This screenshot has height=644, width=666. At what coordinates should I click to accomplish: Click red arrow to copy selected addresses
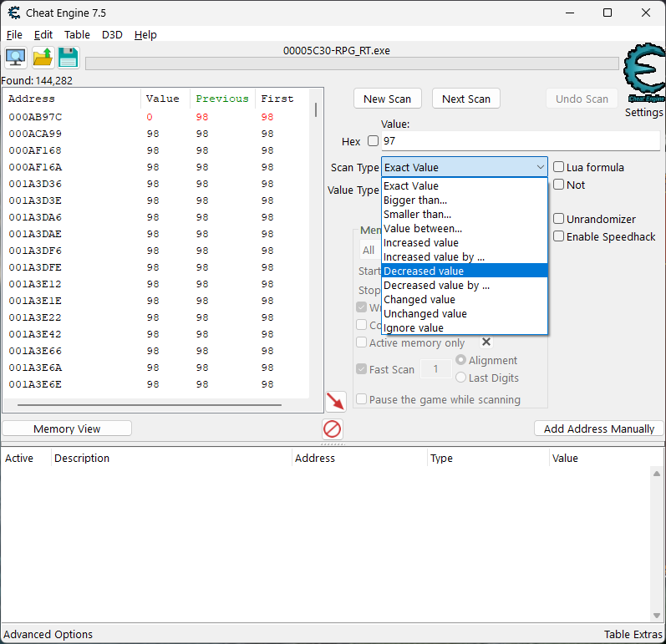click(x=336, y=401)
